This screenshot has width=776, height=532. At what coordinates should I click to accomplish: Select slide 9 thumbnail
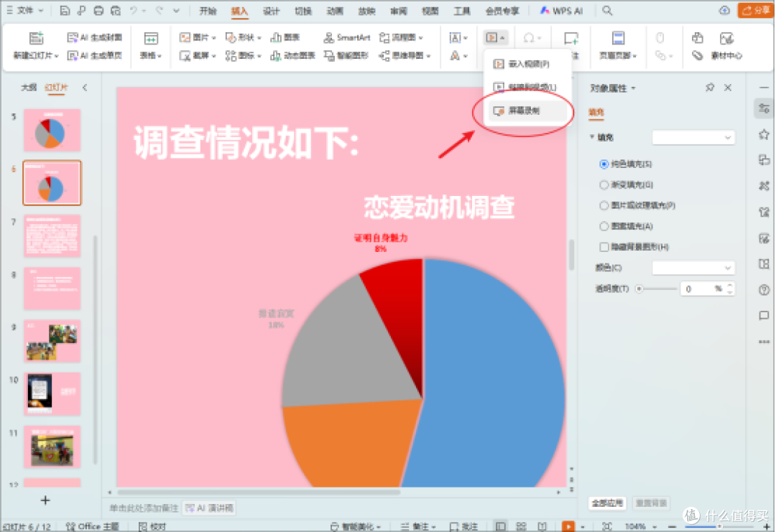coord(52,340)
